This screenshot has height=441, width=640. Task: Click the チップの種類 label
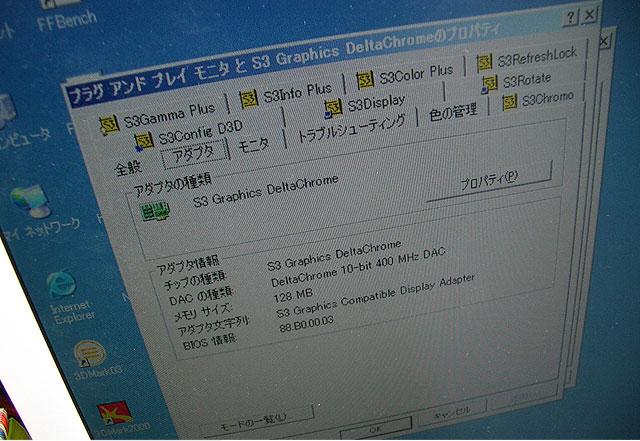(195, 280)
